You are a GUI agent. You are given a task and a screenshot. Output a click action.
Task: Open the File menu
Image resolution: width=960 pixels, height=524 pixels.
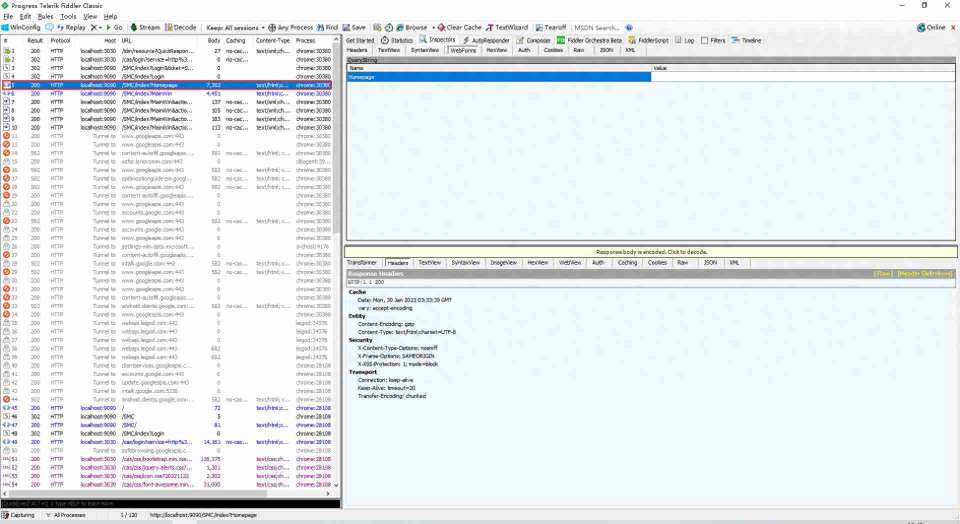(8, 17)
